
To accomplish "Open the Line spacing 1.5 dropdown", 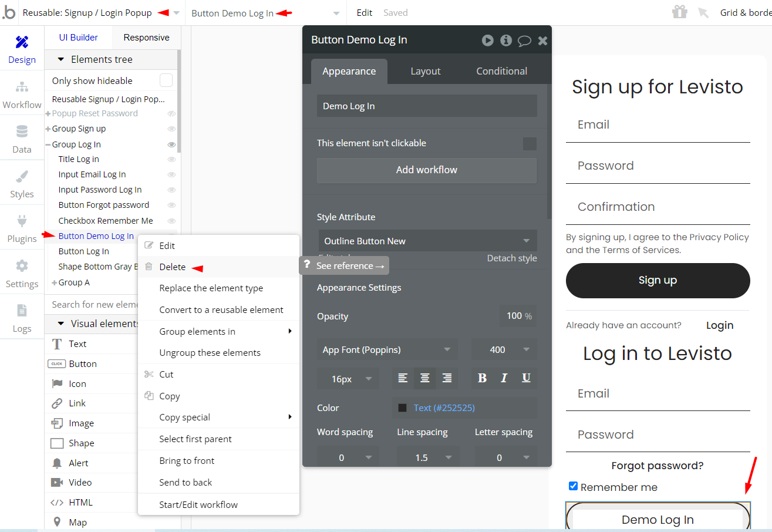I will click(x=428, y=457).
